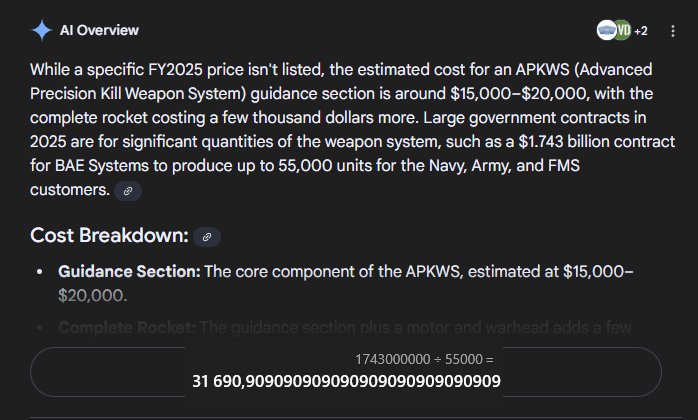Open the link chip after "customers."
698x420 pixels.
[127, 190]
